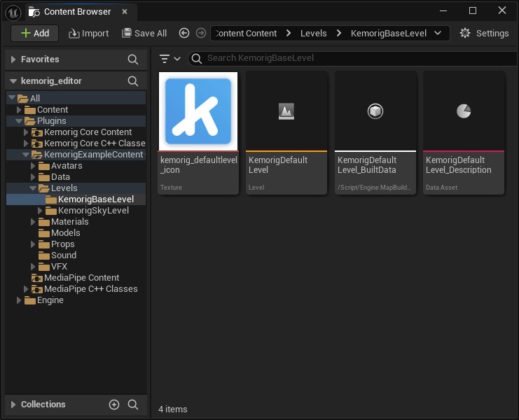Expand the Favorites section

click(x=13, y=59)
